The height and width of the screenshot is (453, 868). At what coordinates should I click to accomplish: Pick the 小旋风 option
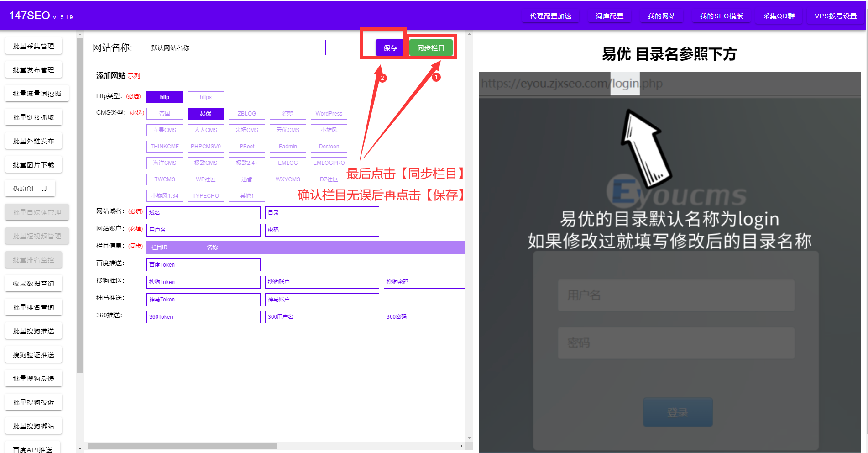329,130
